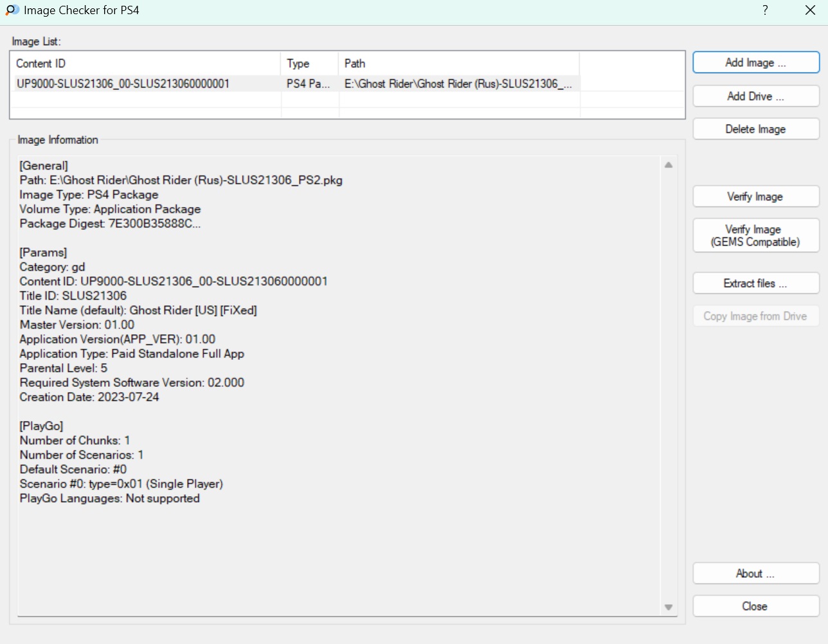Click the Add Image button
828x644 pixels.
[756, 63]
